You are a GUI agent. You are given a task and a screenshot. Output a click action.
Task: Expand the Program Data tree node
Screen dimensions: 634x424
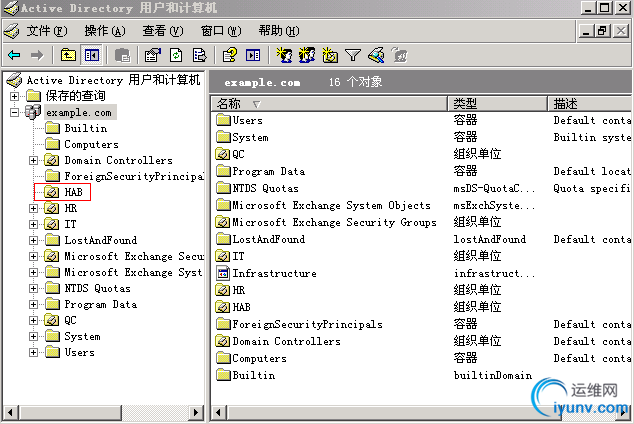tap(34, 304)
